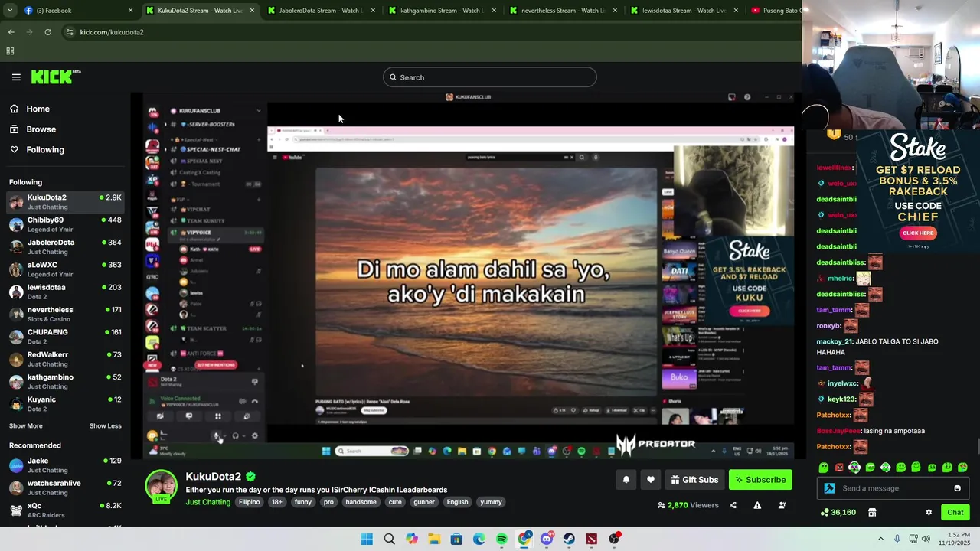Open the emoji picker in chat input
The width and height of the screenshot is (980, 551).
coord(957,488)
